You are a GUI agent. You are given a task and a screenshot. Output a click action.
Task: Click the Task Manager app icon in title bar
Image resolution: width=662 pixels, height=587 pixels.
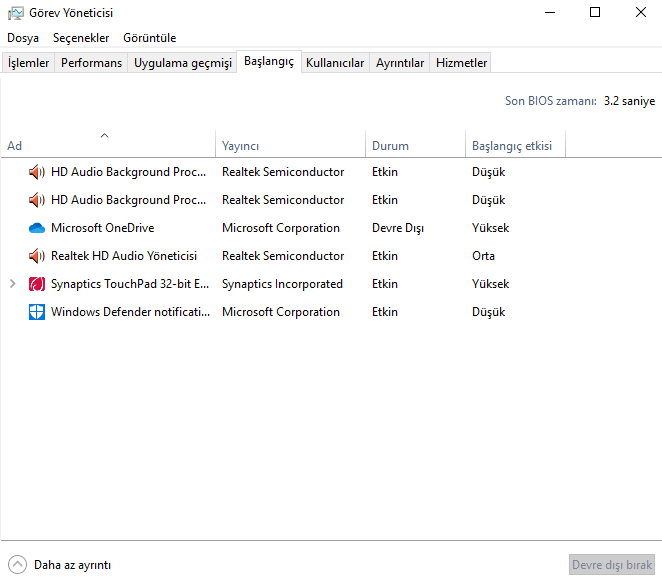[x=16, y=13]
